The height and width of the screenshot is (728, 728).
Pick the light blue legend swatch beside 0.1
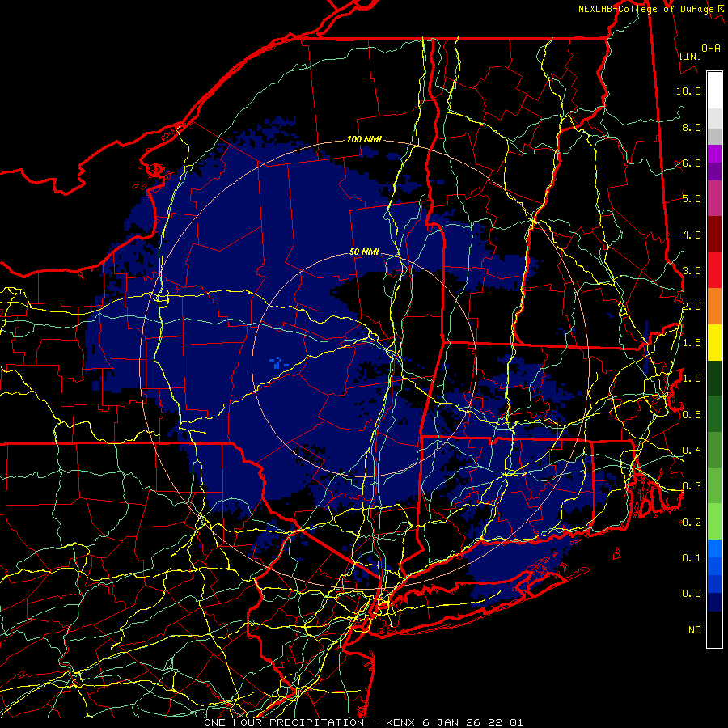(x=714, y=548)
